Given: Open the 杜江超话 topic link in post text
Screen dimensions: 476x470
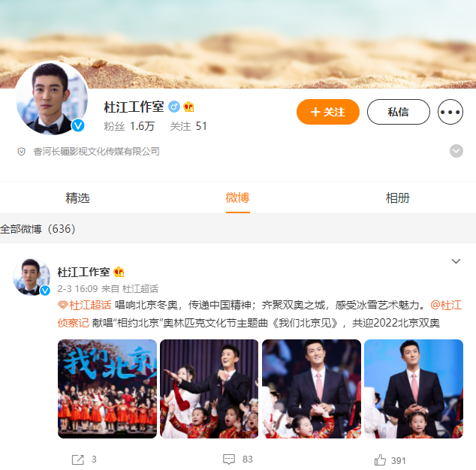Looking at the screenshot, I should [x=90, y=305].
